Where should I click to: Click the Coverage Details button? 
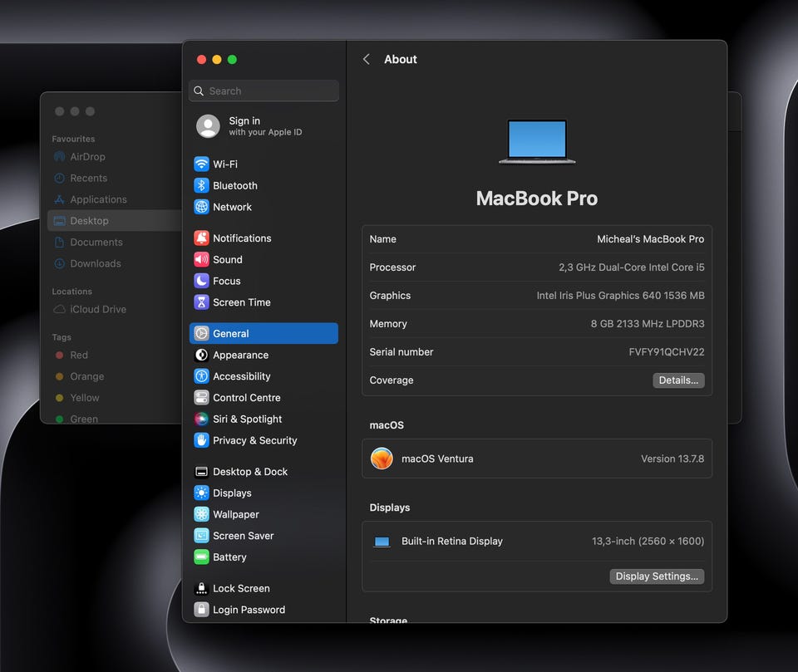pos(678,380)
